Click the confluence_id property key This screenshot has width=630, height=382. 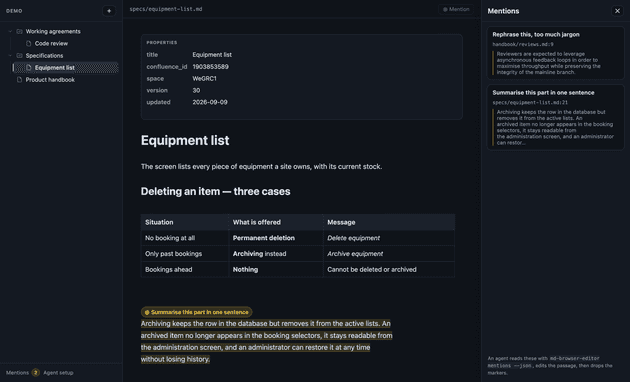click(166, 67)
